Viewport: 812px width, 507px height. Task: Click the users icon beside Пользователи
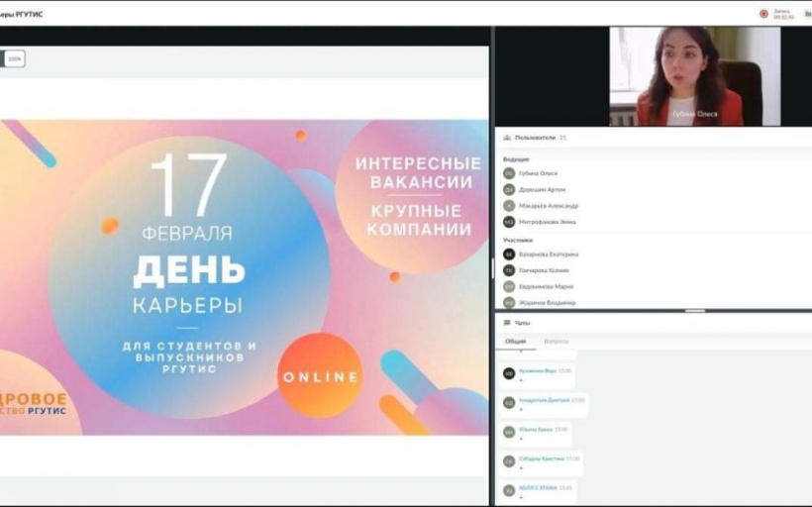coord(507,138)
